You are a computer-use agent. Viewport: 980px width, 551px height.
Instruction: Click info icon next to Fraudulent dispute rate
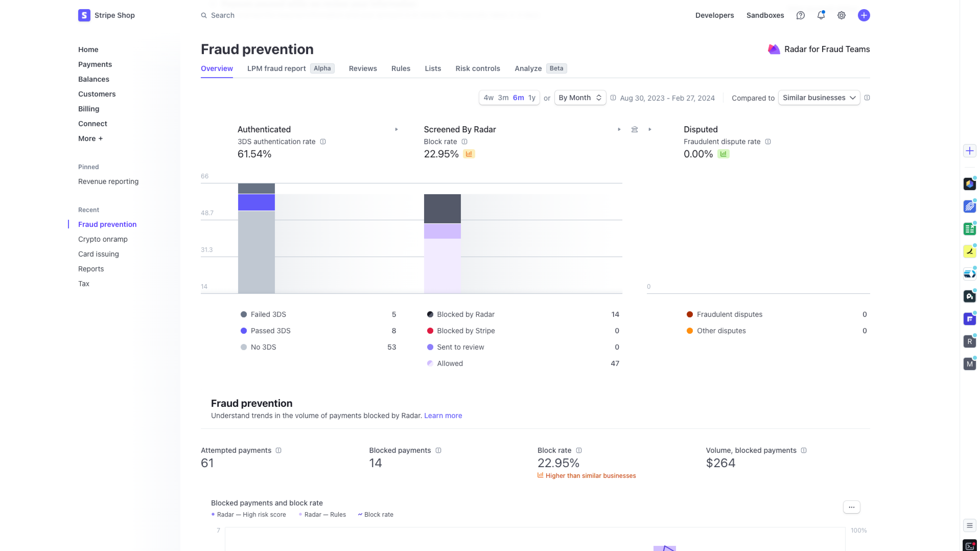tap(768, 141)
